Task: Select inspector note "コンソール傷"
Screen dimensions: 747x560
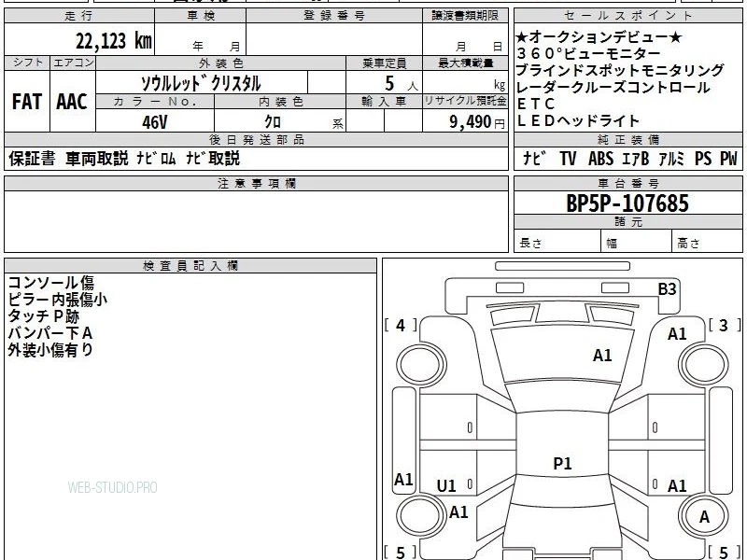Action: 51,283
